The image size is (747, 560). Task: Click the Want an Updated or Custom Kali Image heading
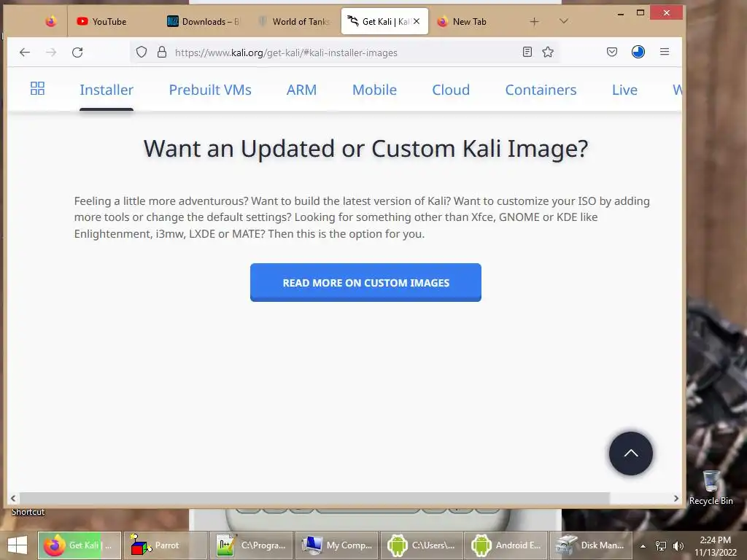coord(366,149)
